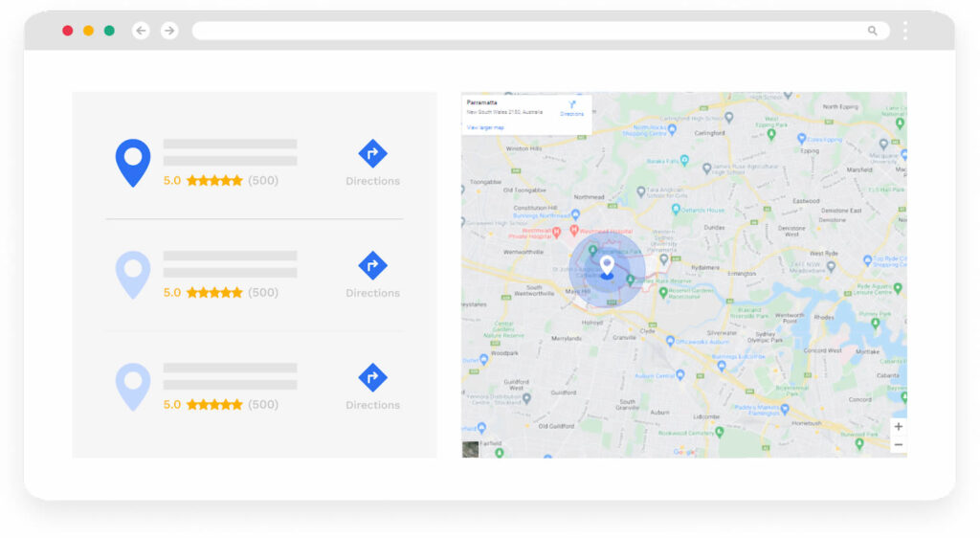Click the red window close dot
This screenshot has height=538, width=980.
click(68, 31)
